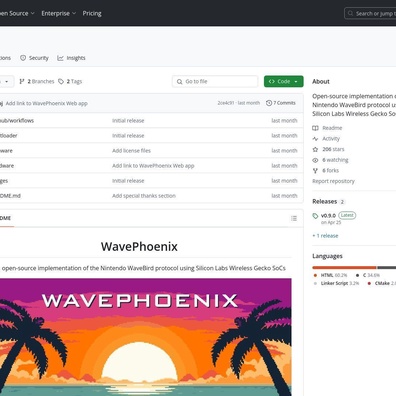Click the HTML 60.2% language link
The width and height of the screenshot is (396, 396).
tap(330, 275)
